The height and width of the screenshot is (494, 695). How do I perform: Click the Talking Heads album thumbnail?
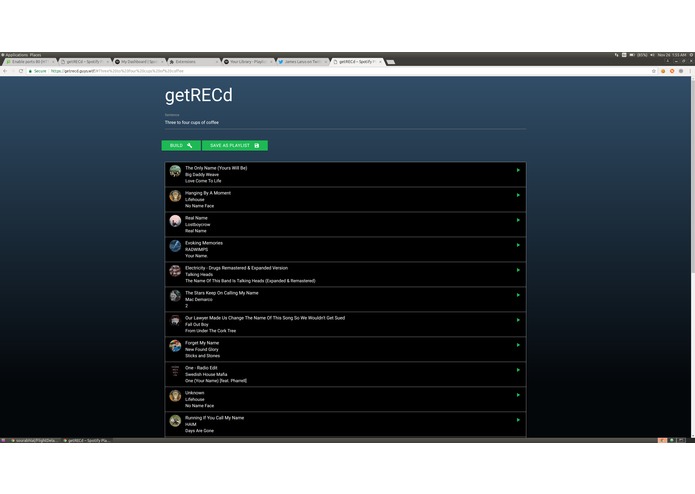175,271
